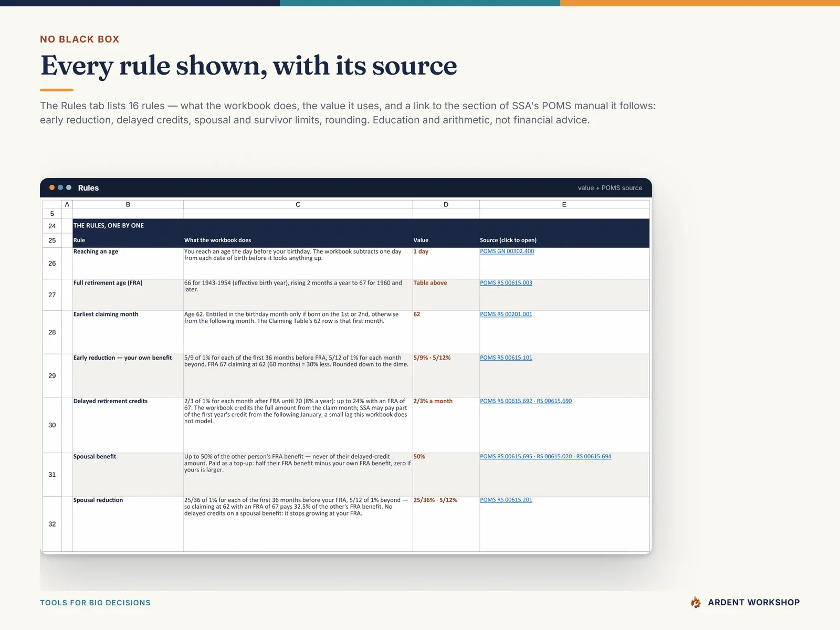Select row 28 header
Screen dimensions: 840x630
point(52,332)
